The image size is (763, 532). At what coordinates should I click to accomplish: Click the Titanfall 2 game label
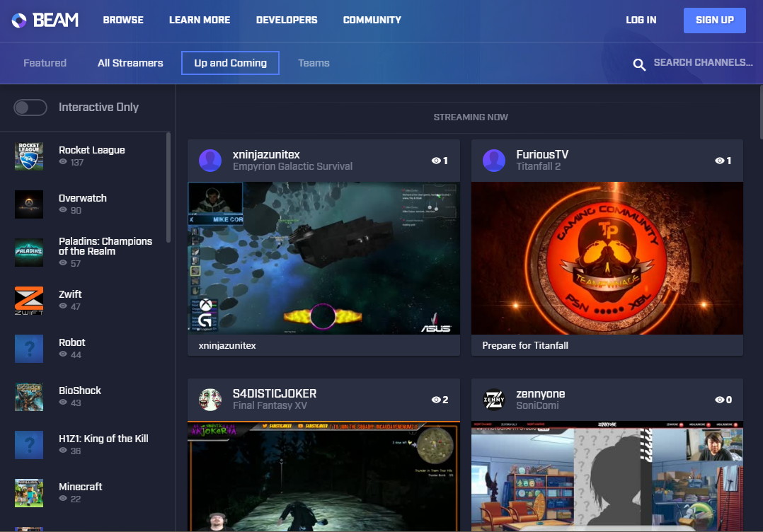(x=538, y=166)
